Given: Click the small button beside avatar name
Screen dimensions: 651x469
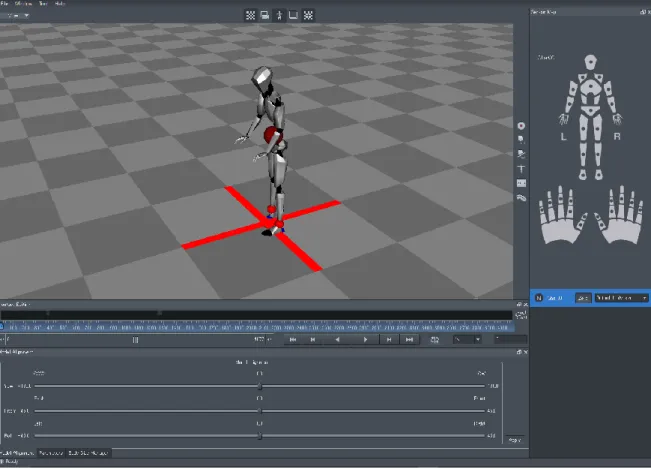Looking at the screenshot, I should [582, 298].
